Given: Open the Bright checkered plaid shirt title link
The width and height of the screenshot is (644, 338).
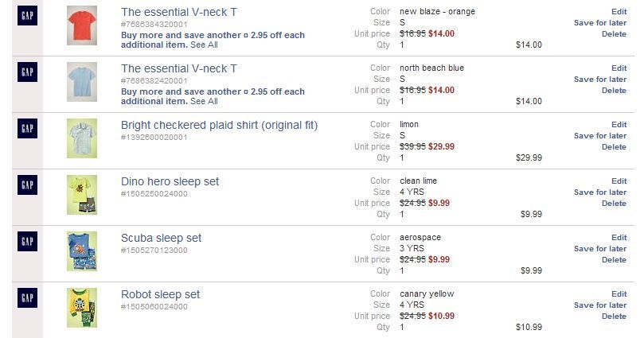Looking at the screenshot, I should click(219, 126).
